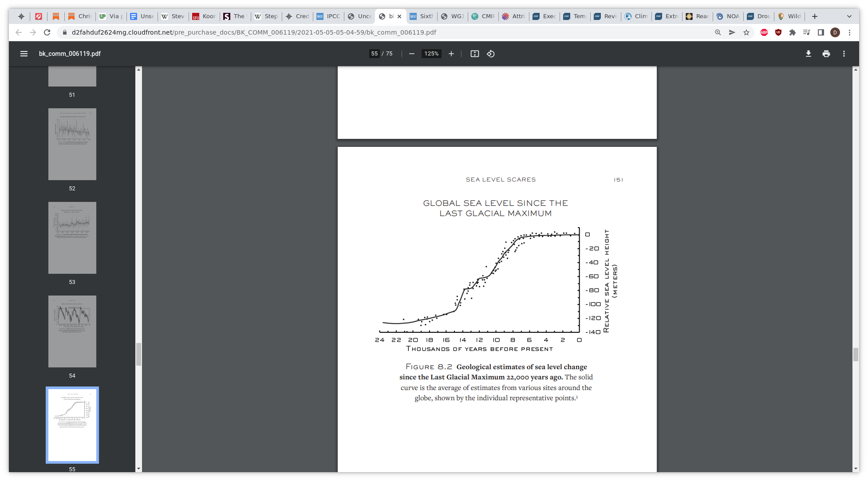Toggle the PDF sidebar hamburger menu
The image size is (868, 481).
coord(24,54)
